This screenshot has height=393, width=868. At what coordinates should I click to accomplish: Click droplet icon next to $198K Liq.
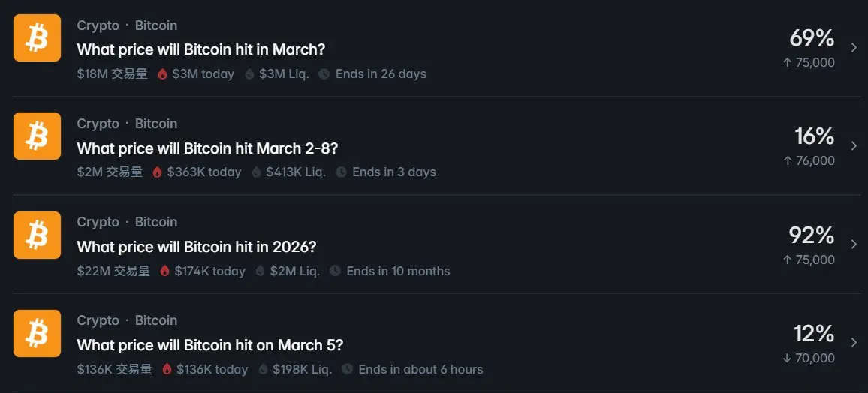pos(264,369)
